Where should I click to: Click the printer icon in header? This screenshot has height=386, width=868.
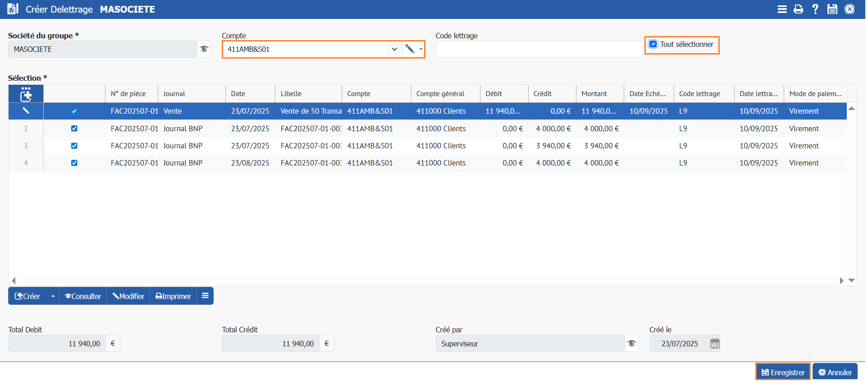(798, 9)
